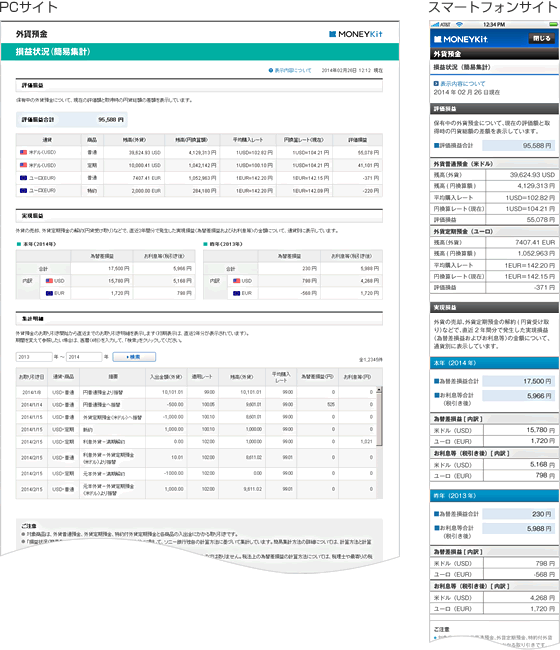The image size is (560, 650).
Task: Click the 17,500 円 total in the 2014 PC table
Action: 119,269
